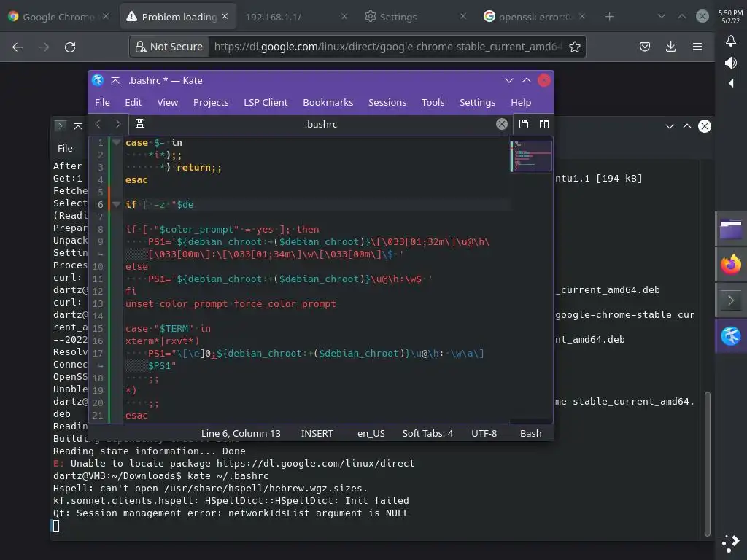Image resolution: width=747 pixels, height=560 pixels.
Task: Change the UTF-8 encoding setting
Action: (484, 433)
